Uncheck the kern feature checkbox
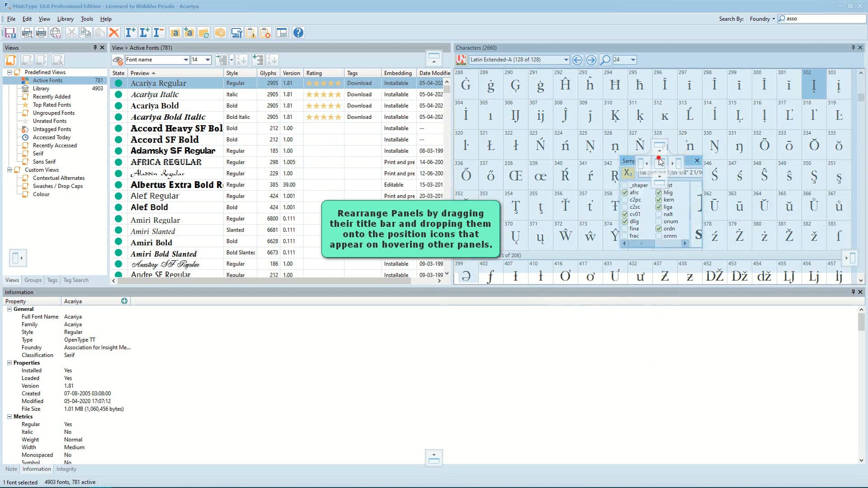The height and width of the screenshot is (488, 868). pyautogui.click(x=659, y=200)
